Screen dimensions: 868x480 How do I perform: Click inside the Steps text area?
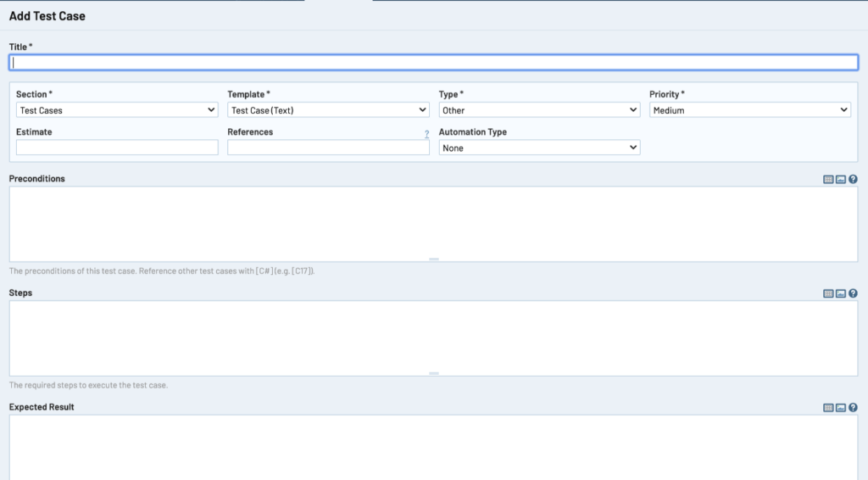pyautogui.click(x=433, y=338)
